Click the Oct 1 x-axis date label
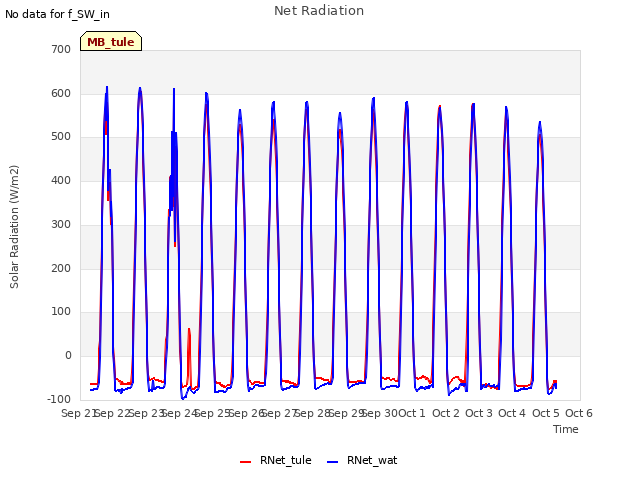Screen dimensions: 640x480 tap(412, 413)
